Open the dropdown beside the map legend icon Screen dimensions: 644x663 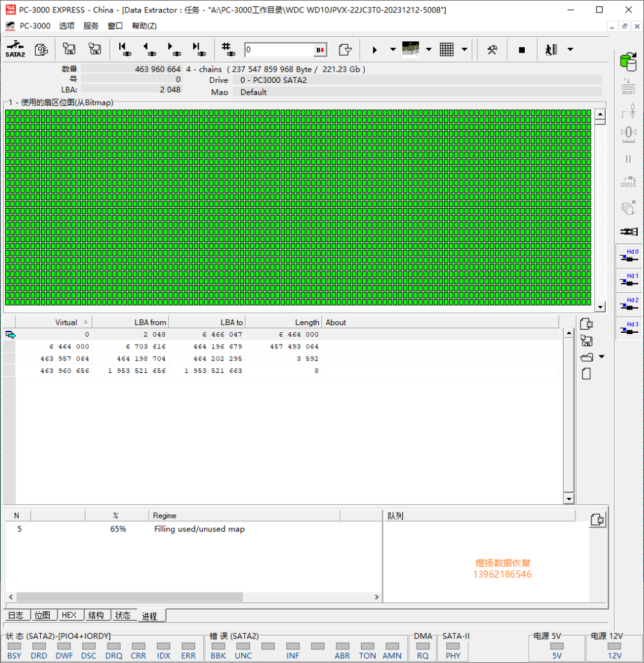(x=429, y=49)
